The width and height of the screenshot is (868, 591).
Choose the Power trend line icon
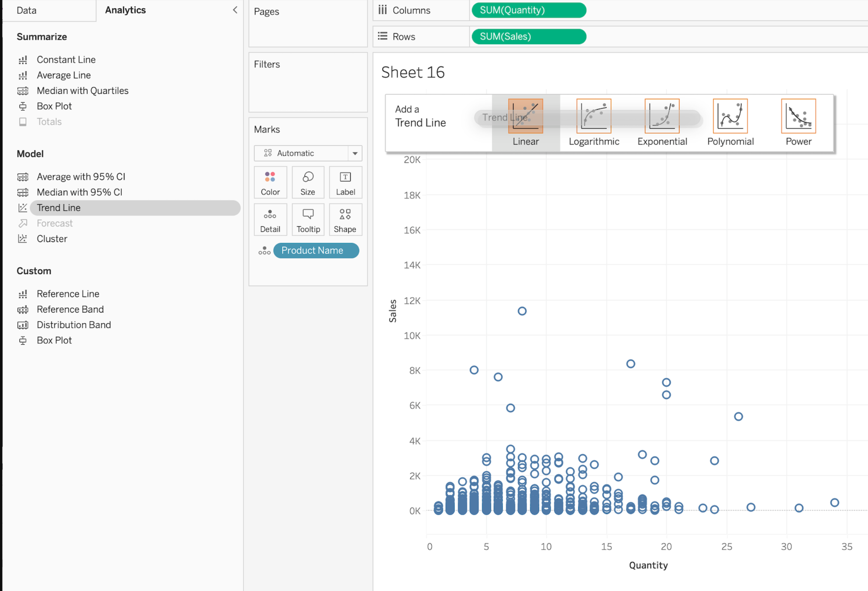click(x=798, y=116)
